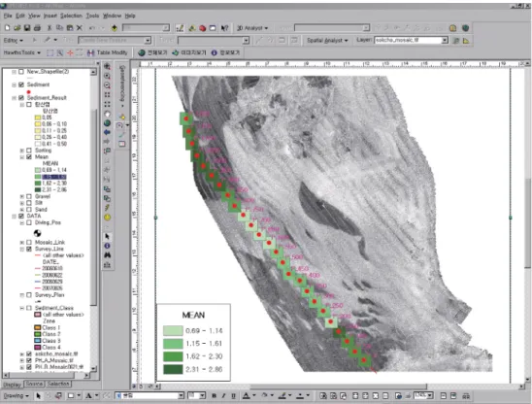Click the Table Modify icon
Image resolution: width=532 pixels, height=404 pixels.
point(107,52)
